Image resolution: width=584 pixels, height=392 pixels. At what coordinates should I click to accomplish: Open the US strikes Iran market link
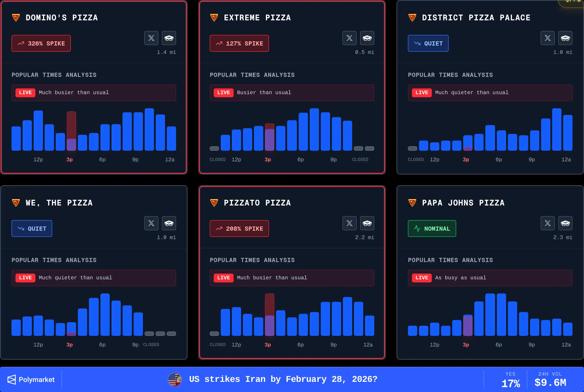tap(283, 379)
